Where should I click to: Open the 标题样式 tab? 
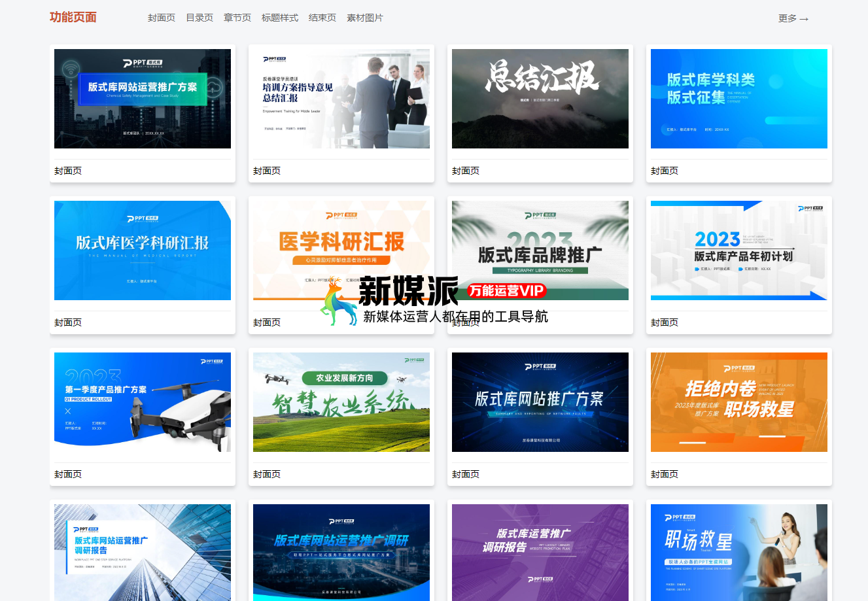coord(280,18)
